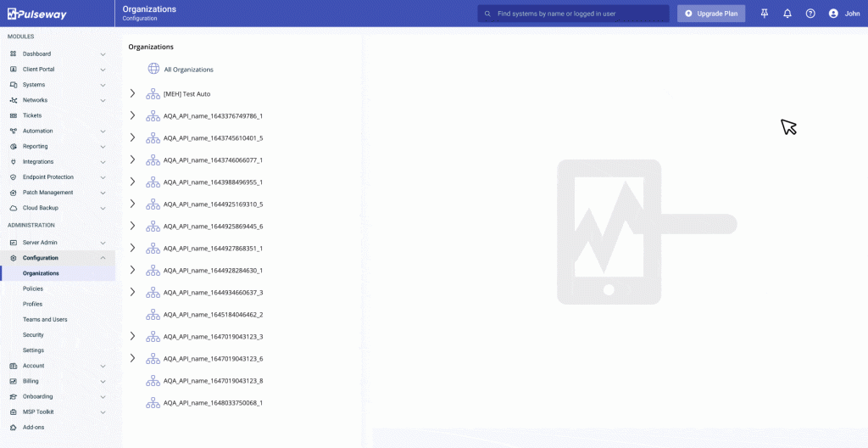
Task: Expand the Dashboard module menu
Action: (103, 54)
